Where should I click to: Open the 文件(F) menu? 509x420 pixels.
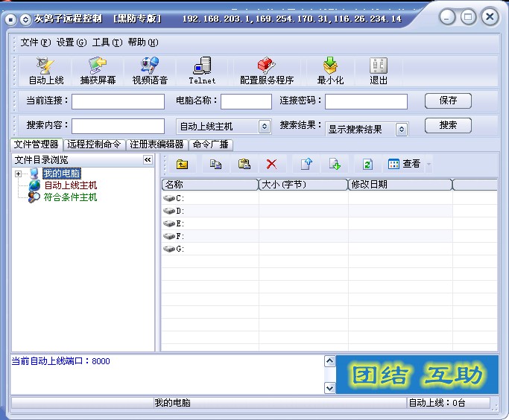coord(36,42)
